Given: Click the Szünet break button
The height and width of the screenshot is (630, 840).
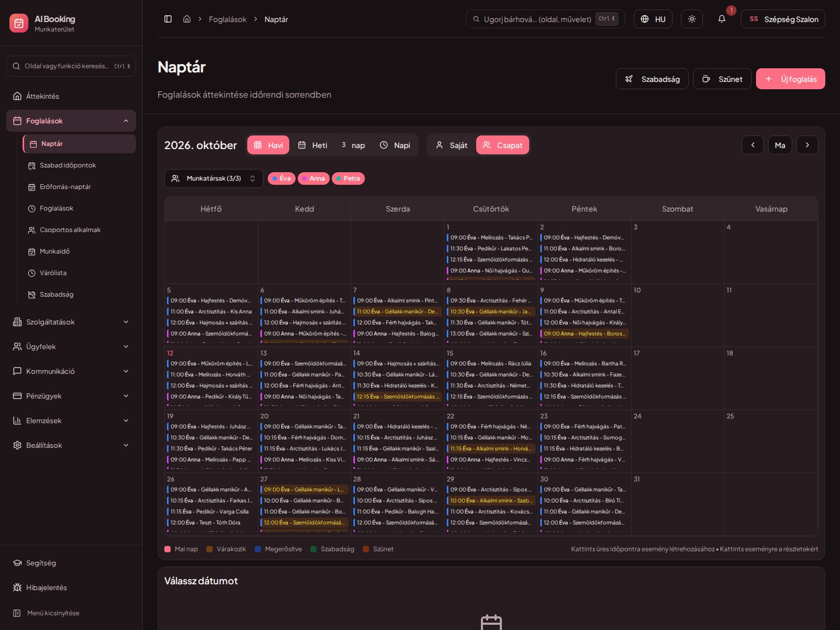Looking at the screenshot, I should point(722,79).
